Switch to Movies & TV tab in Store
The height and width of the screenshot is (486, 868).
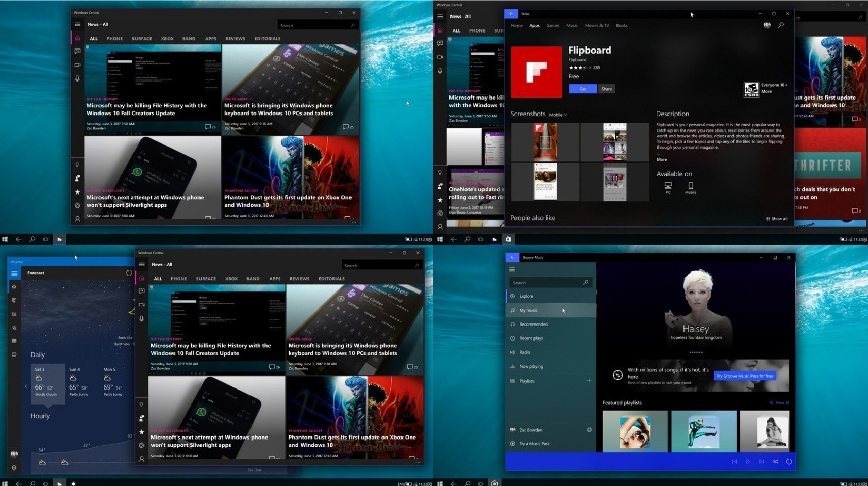[596, 25]
